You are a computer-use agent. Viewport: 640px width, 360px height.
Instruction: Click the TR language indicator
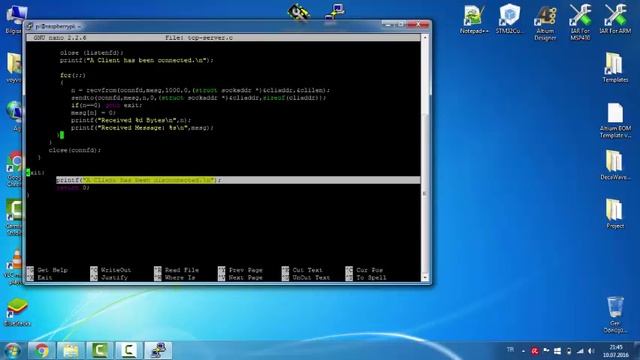(x=510, y=350)
